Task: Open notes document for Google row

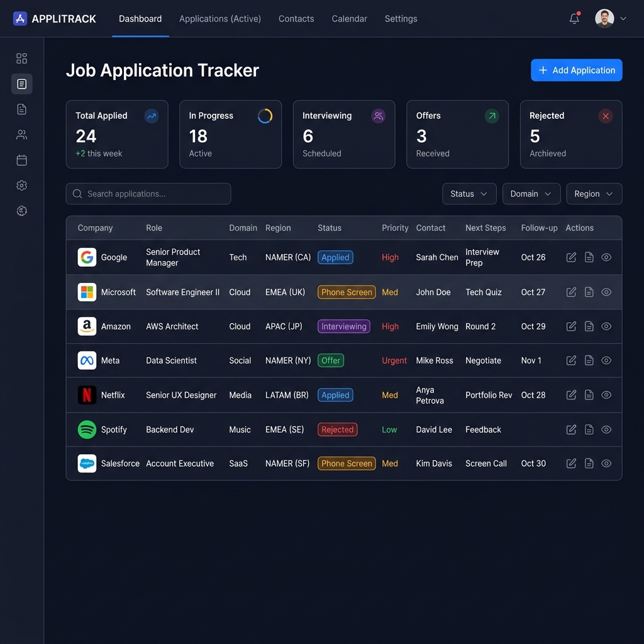Action: [x=589, y=257]
